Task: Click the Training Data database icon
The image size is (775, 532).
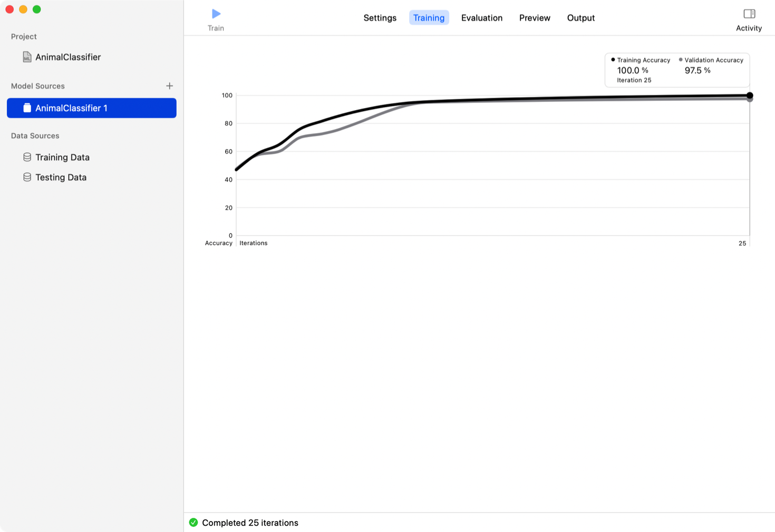Action: coord(27,157)
